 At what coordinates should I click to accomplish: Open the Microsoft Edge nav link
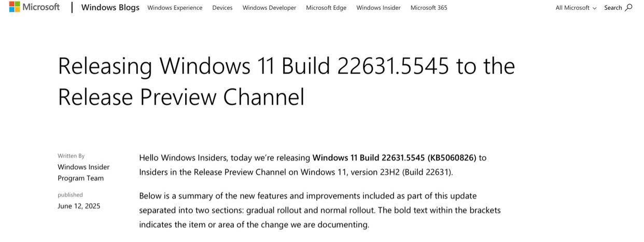[x=326, y=8]
